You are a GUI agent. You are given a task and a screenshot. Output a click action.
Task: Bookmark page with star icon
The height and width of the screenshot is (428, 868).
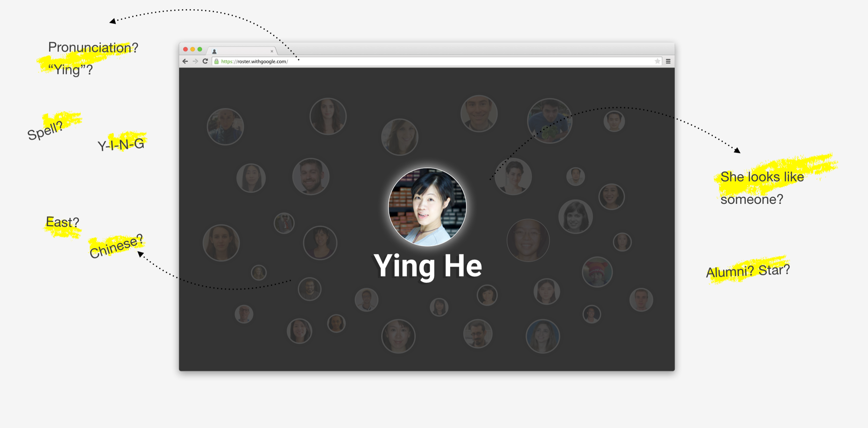click(657, 61)
